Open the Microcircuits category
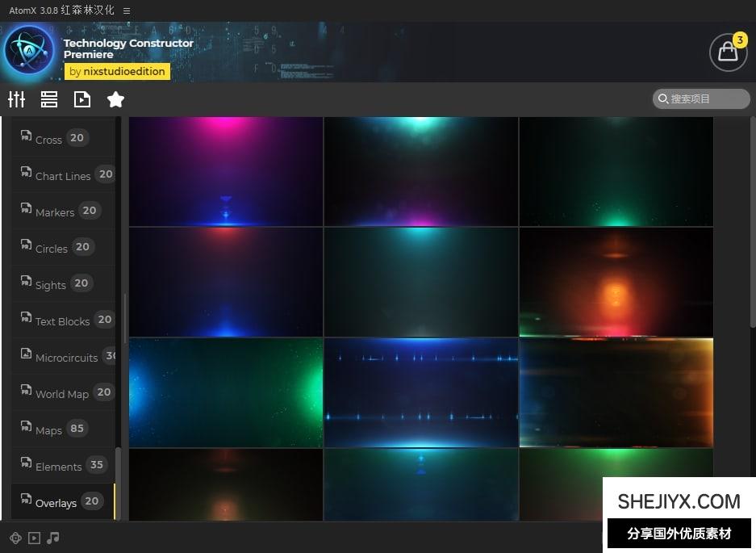The width and height of the screenshot is (756, 553). (65, 357)
